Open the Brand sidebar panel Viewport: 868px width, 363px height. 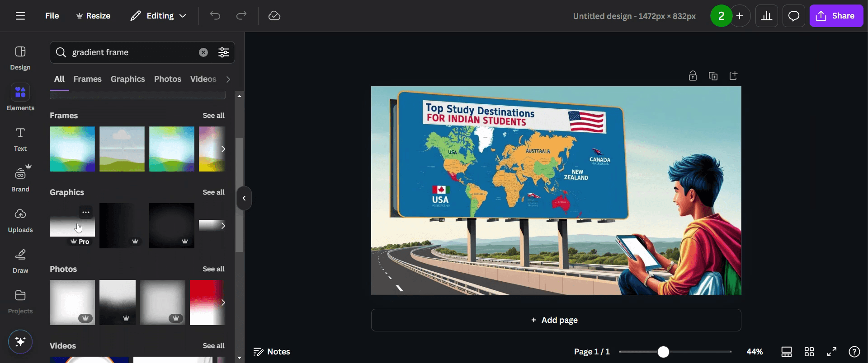tap(20, 179)
